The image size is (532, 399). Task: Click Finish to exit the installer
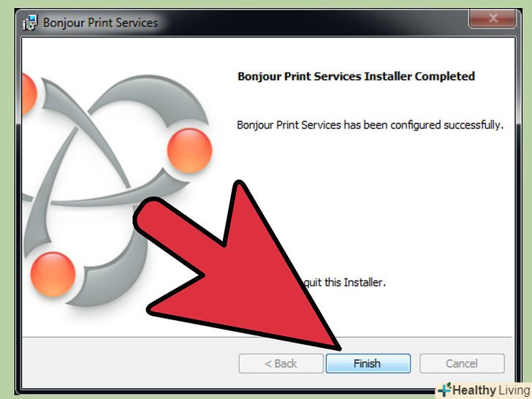368,363
